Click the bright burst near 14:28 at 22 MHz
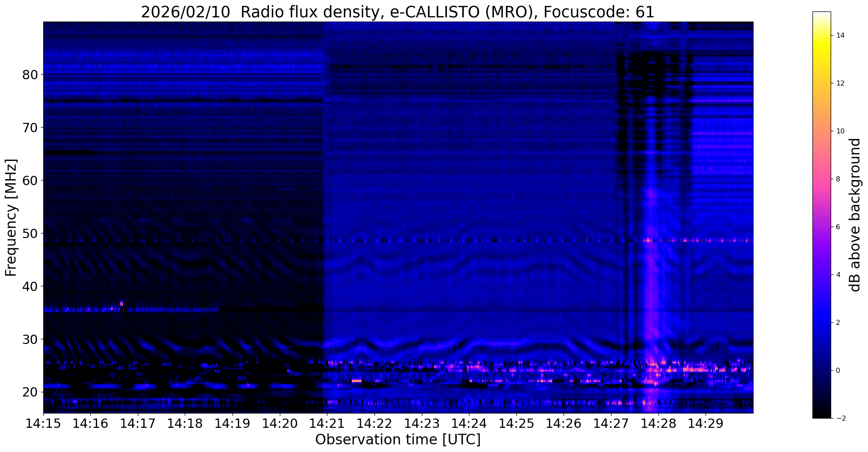 651,382
